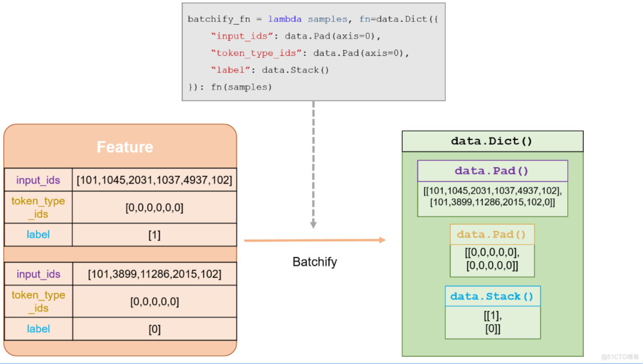Viewport: 643px width, 364px height.
Task: Click the label value [1] in the Feature table
Action: (x=154, y=235)
